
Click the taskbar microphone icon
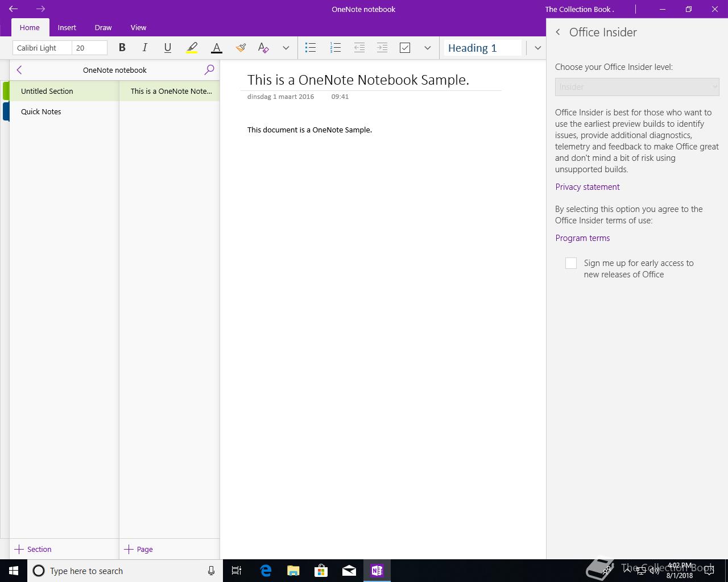(x=211, y=571)
